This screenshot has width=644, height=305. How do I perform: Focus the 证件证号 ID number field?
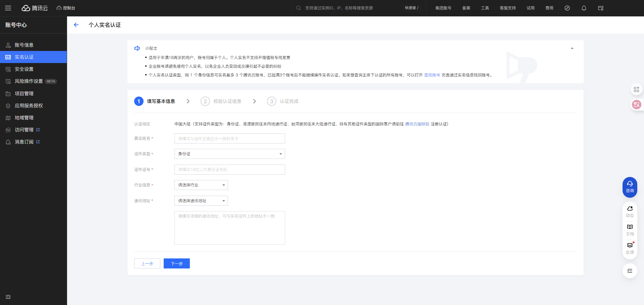(x=229, y=170)
